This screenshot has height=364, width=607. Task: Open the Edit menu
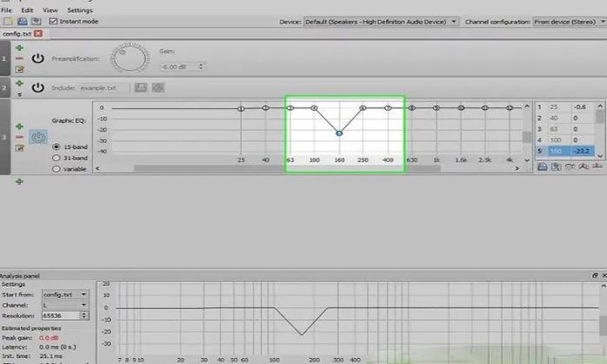[x=27, y=10]
